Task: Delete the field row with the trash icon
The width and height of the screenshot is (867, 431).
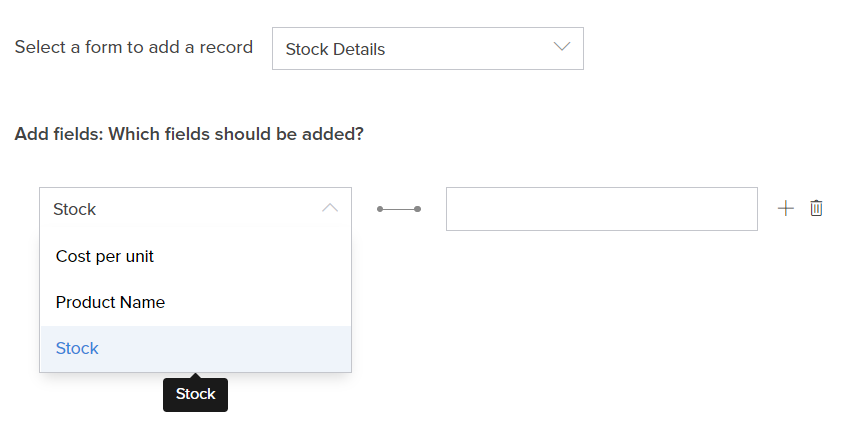Action: [816, 208]
